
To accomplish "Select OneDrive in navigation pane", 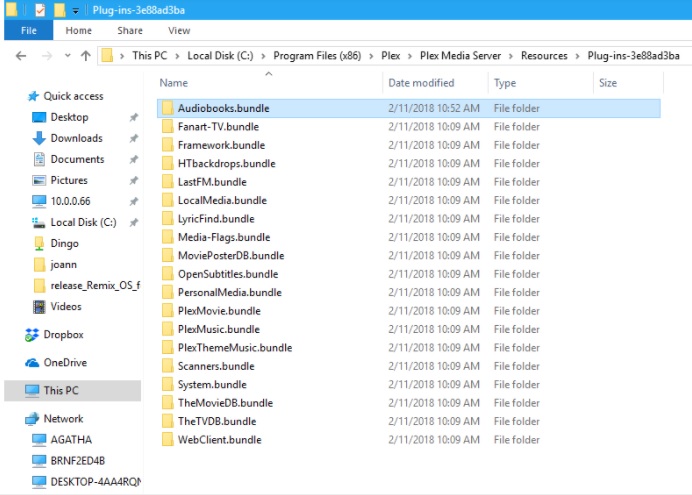I will (65, 363).
